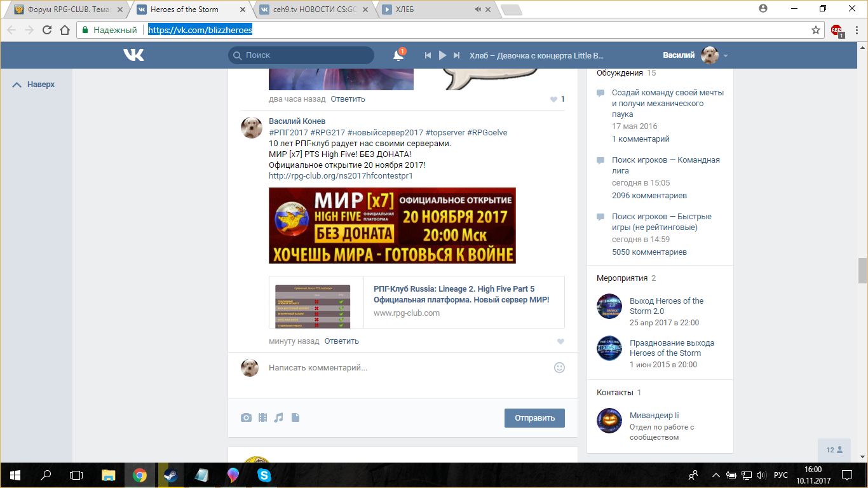Open topic 'Создай команду своей мечты'
The height and width of the screenshot is (488, 868).
[668, 104]
